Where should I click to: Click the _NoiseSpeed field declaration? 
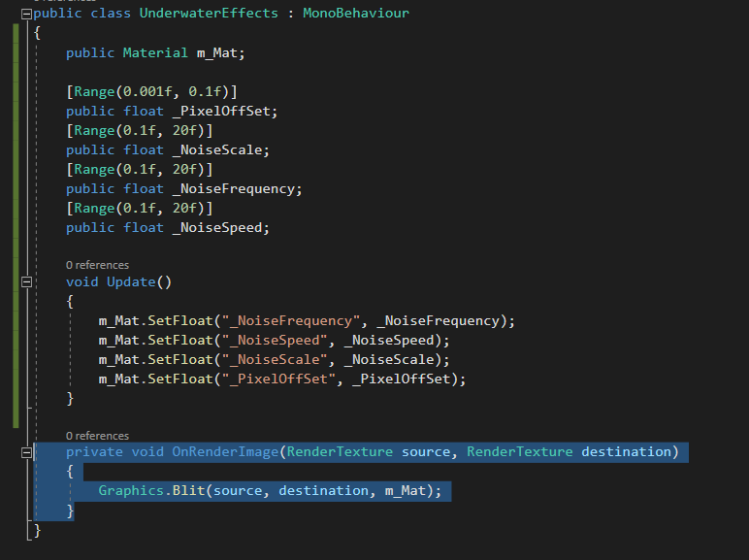coord(168,227)
